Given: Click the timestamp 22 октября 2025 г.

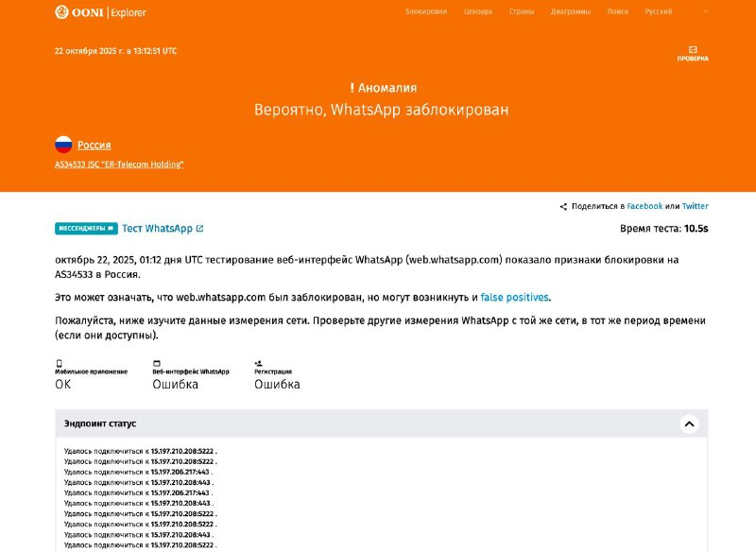Looking at the screenshot, I should [x=115, y=51].
